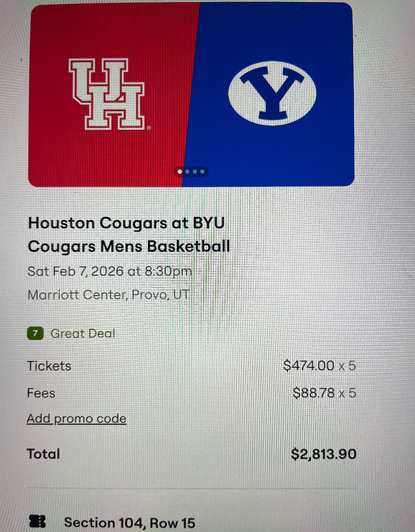Viewport: 415px width, 532px height.
Task: Click the Great Deal label
Action: tap(83, 334)
